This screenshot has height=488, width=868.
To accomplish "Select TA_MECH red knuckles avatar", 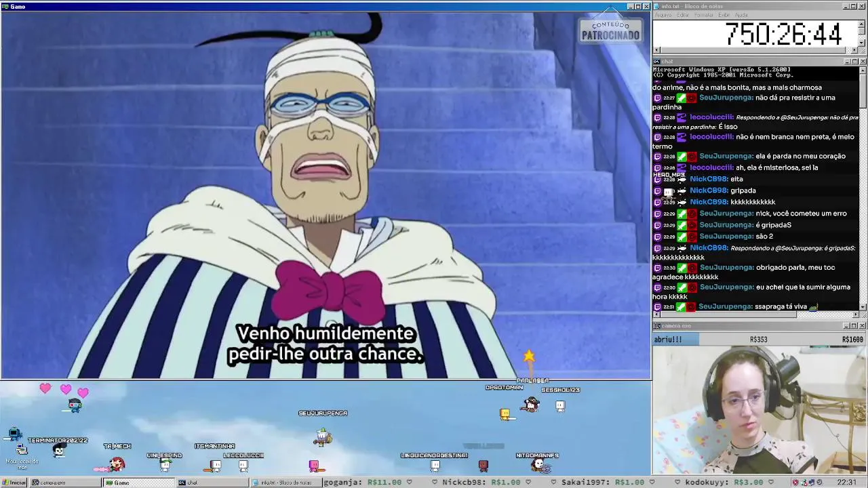I will (117, 464).
